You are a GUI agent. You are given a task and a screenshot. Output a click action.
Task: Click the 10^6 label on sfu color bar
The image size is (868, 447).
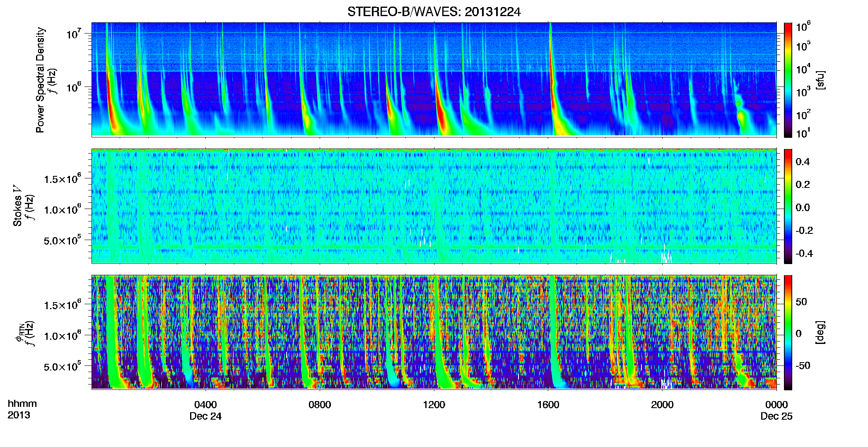(x=803, y=27)
